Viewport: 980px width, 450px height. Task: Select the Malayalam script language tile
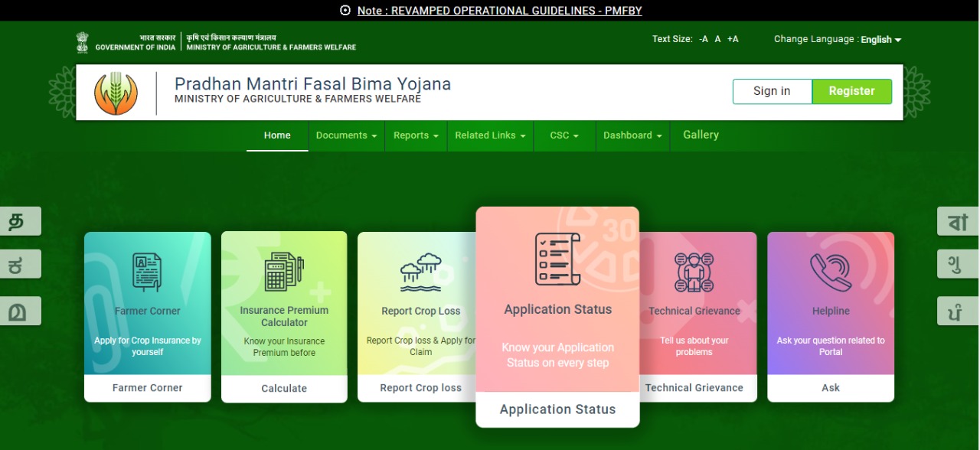[x=21, y=311]
